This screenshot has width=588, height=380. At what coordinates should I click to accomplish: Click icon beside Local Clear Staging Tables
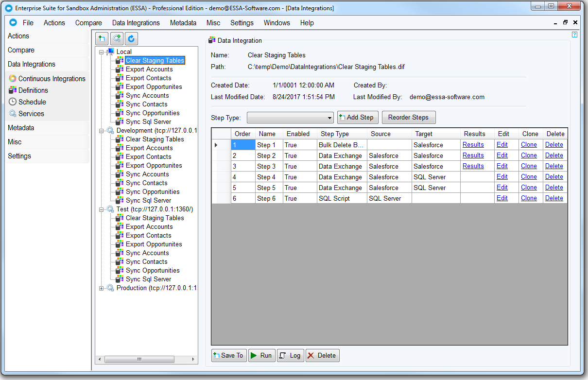coord(120,60)
